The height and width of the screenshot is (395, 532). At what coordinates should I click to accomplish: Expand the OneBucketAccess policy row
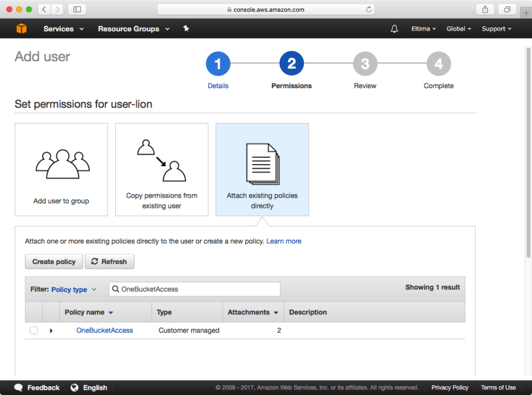(x=50, y=330)
